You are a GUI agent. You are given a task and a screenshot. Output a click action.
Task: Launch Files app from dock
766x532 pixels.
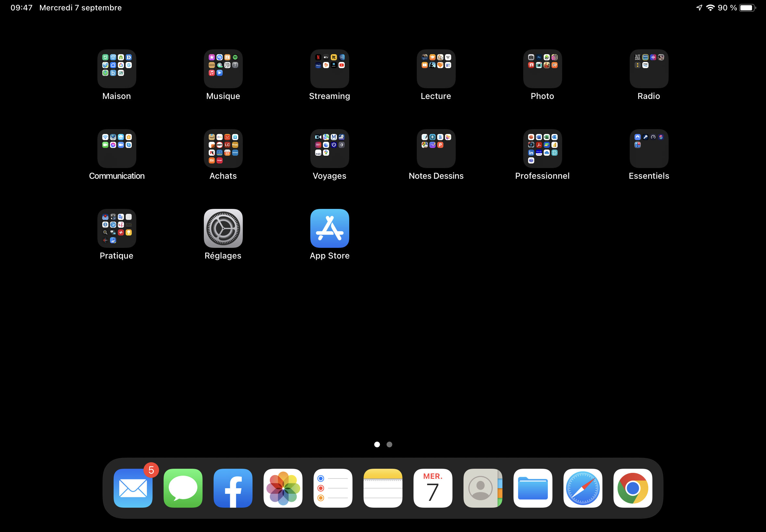click(x=533, y=488)
